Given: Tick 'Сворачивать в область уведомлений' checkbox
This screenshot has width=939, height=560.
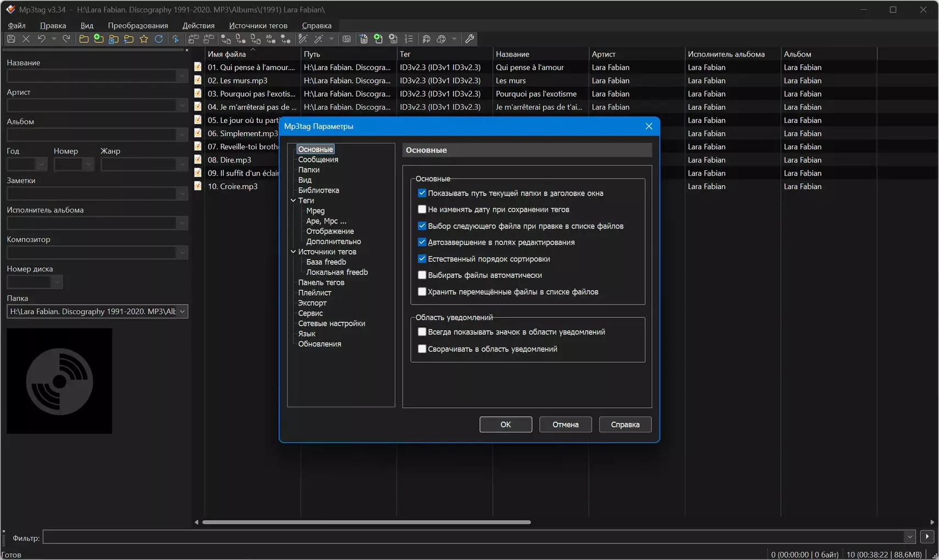Looking at the screenshot, I should pos(422,349).
